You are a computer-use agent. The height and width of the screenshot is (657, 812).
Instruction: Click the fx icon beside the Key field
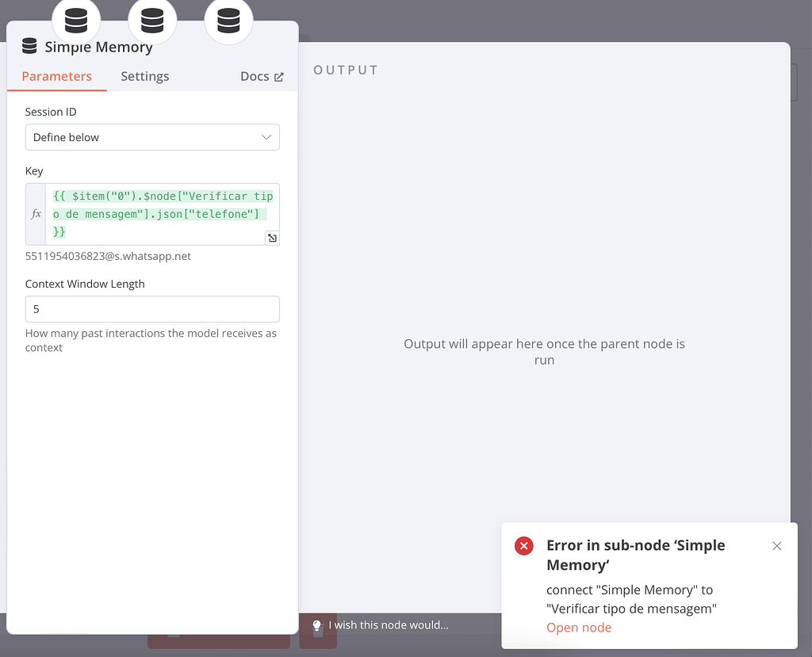35,213
